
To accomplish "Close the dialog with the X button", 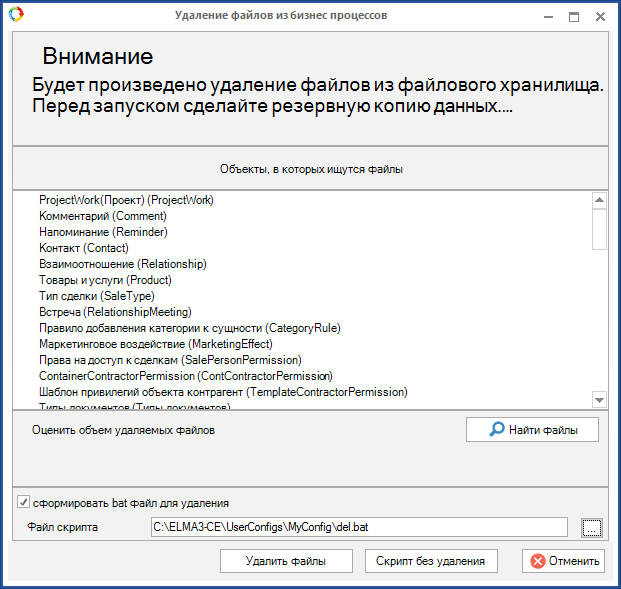I will (599, 16).
